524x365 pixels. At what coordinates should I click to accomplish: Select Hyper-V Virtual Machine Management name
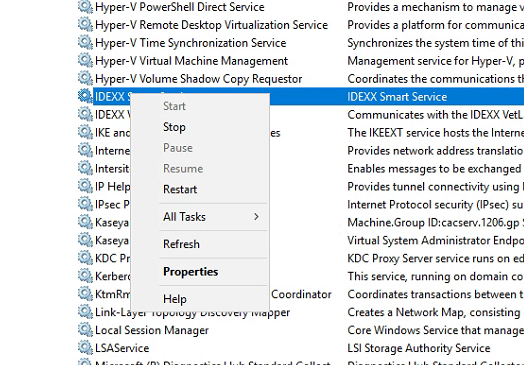pyautogui.click(x=191, y=61)
